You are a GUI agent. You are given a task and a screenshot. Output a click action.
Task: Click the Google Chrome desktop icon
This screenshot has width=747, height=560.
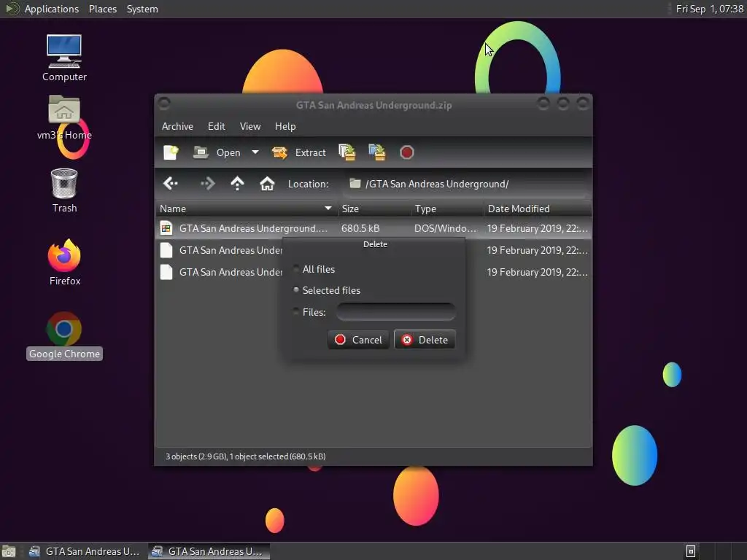64,335
